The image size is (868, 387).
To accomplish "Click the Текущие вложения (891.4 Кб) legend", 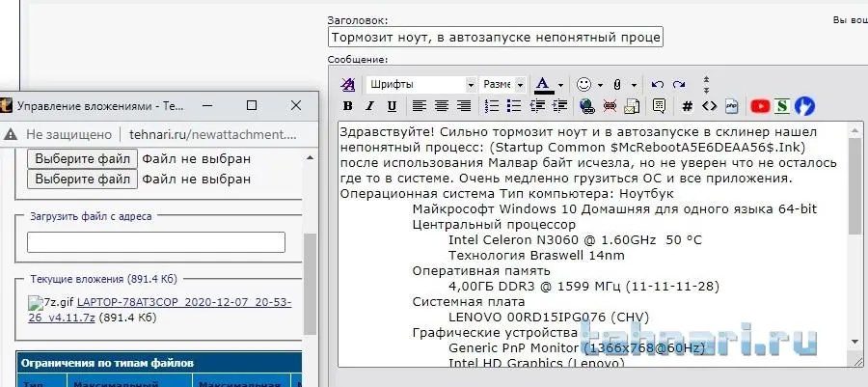I will pyautogui.click(x=103, y=279).
